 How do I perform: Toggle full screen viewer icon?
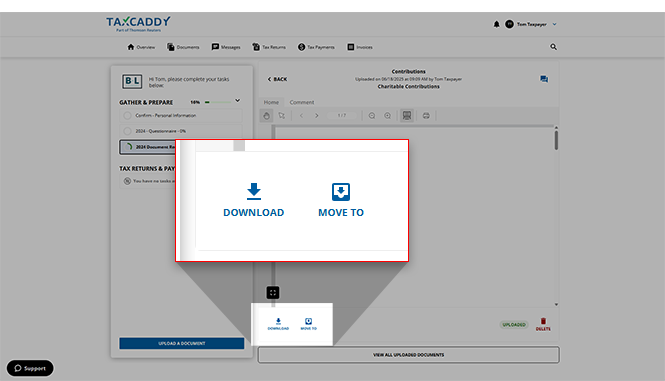click(x=273, y=292)
